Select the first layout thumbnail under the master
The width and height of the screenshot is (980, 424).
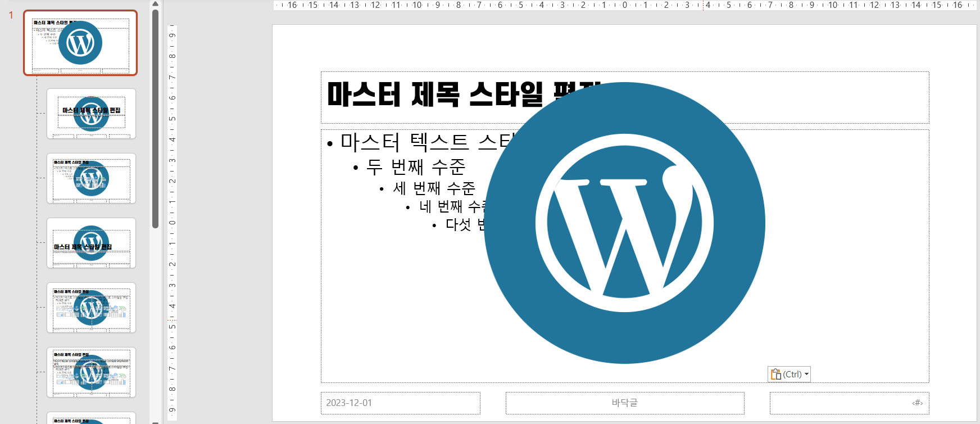(x=92, y=114)
